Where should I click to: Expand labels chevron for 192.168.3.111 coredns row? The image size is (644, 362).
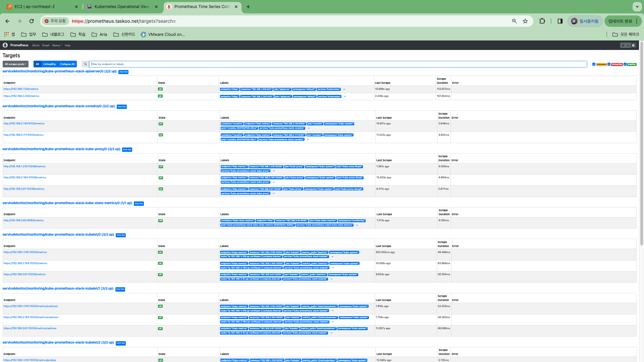click(308, 139)
